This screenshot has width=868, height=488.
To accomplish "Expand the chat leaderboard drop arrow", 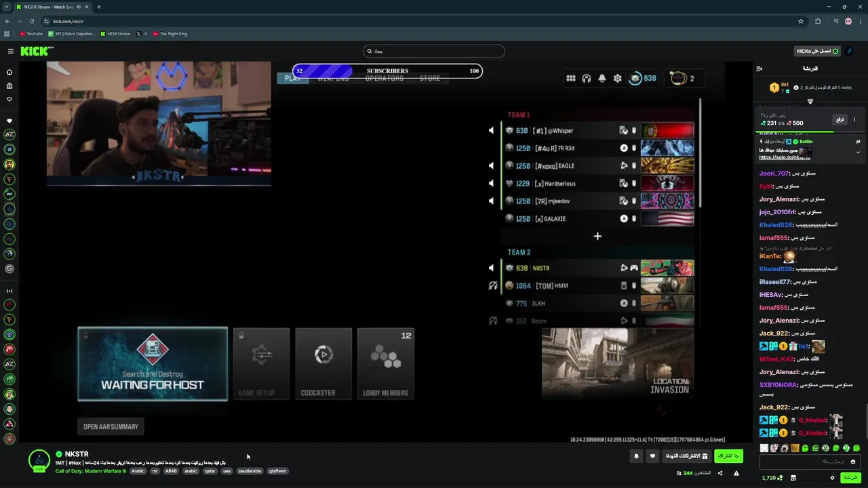I will coord(810,101).
